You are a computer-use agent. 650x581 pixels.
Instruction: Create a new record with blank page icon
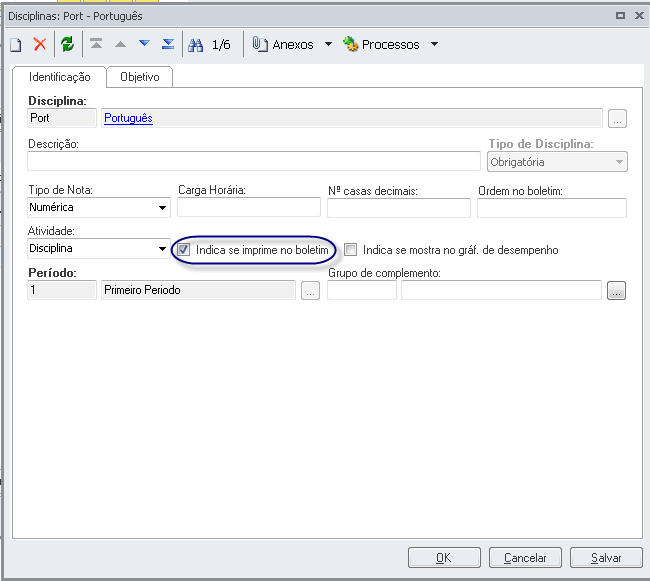[16, 44]
